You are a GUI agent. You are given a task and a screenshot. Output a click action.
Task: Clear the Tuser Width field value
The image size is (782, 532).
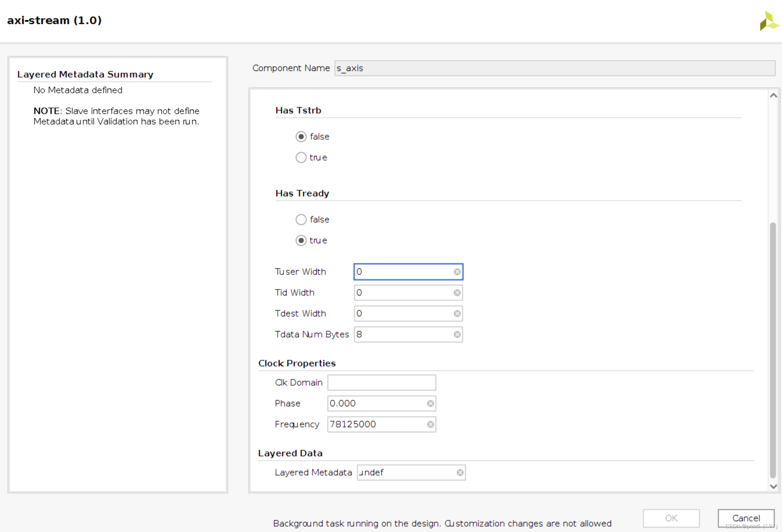(457, 272)
